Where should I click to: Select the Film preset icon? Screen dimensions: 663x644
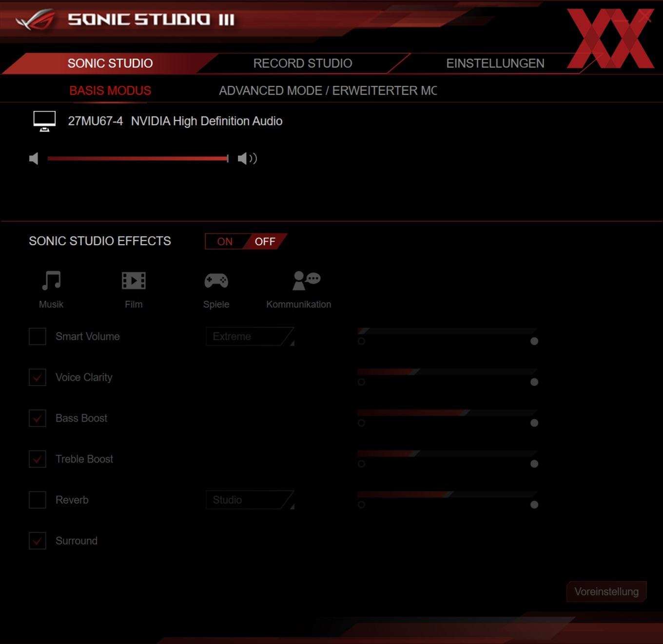[134, 281]
